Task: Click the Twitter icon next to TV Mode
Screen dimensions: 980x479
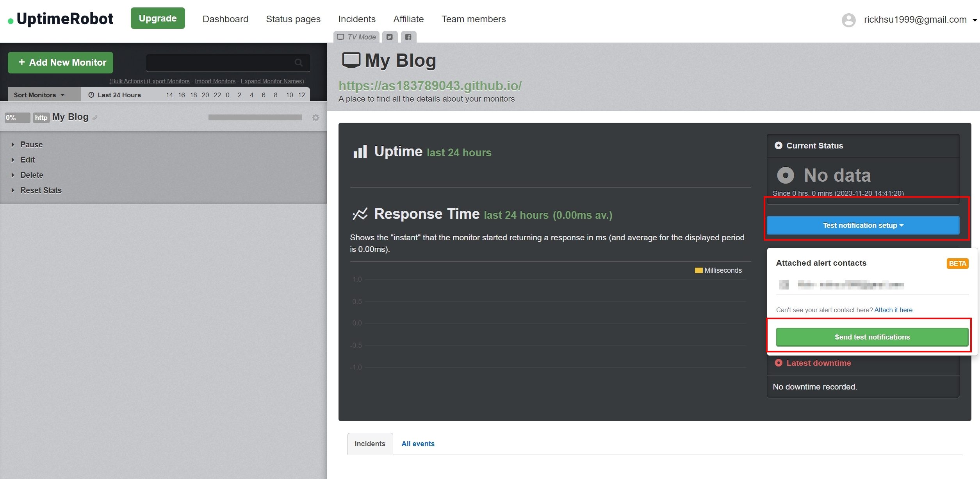Action: (x=389, y=37)
